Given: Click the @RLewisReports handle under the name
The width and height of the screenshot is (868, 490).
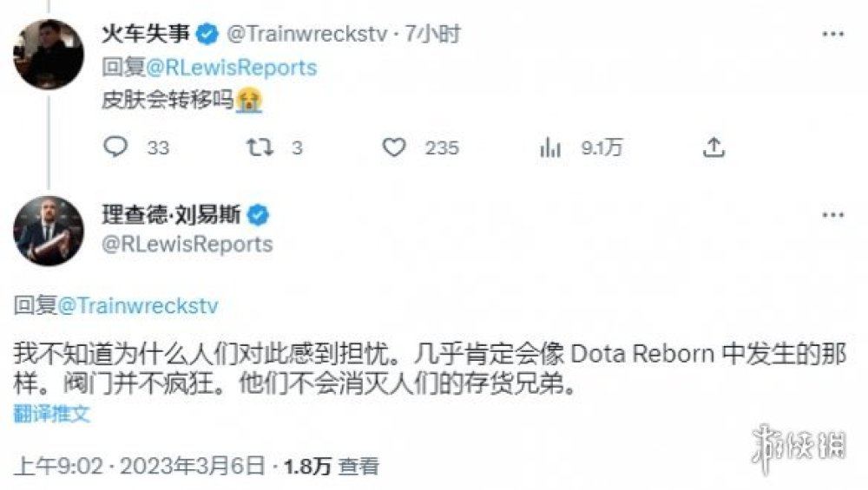Looking at the screenshot, I should click(187, 244).
